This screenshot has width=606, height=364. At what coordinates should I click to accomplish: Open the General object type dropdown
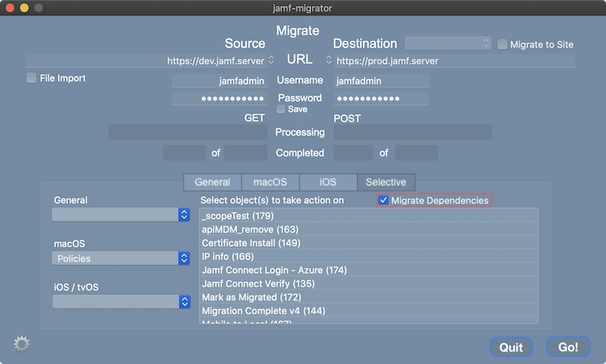(121, 215)
